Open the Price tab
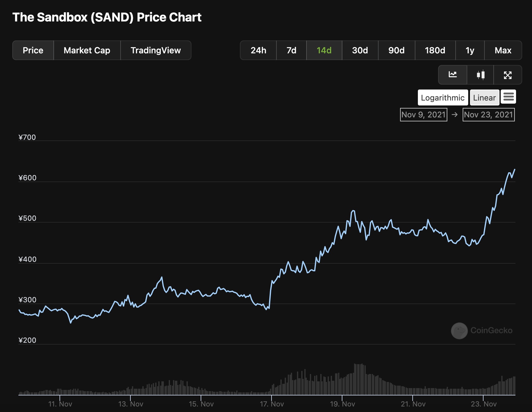532x412 pixels. [33, 50]
